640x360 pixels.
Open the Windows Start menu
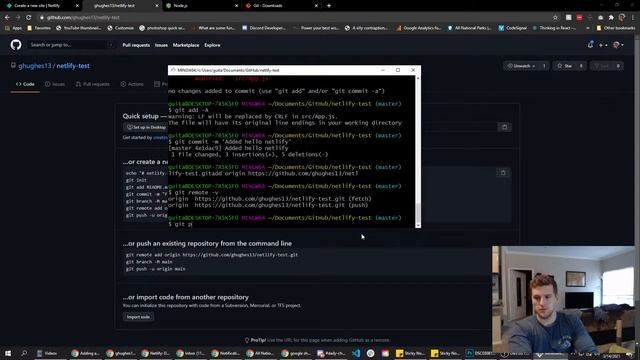tap(8, 353)
